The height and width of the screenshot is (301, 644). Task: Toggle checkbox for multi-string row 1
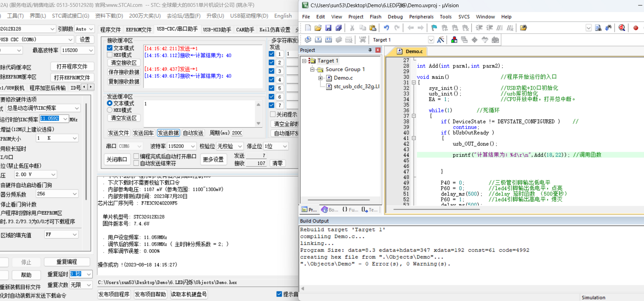(271, 54)
